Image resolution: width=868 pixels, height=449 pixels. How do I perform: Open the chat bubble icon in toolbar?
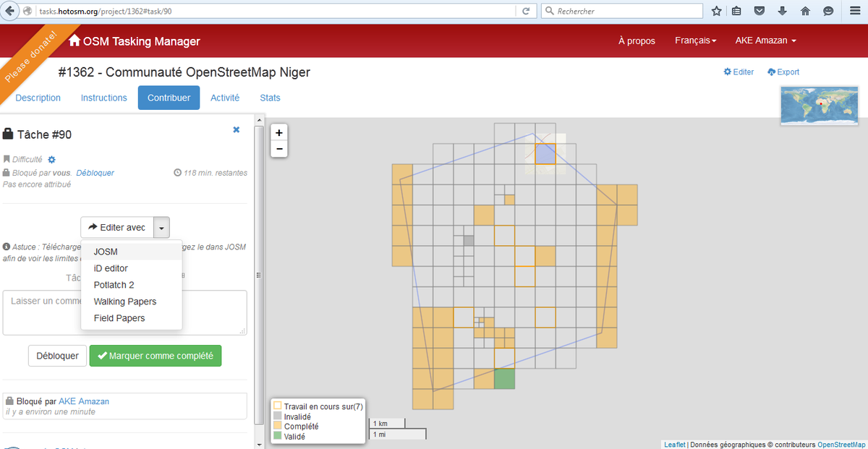[x=828, y=11]
